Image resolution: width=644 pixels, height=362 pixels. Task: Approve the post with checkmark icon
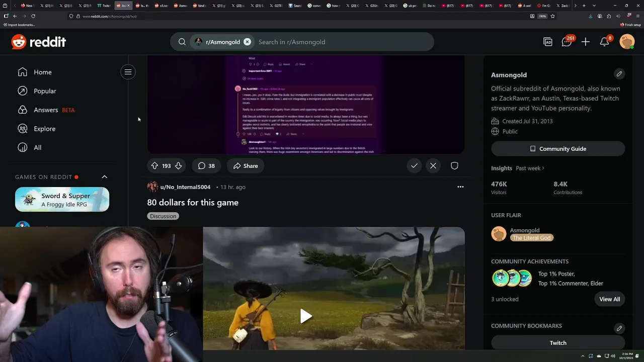pyautogui.click(x=414, y=165)
